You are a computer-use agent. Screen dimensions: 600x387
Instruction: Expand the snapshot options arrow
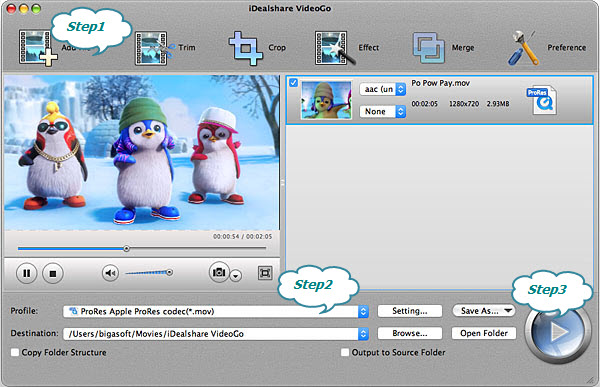pos(236,276)
